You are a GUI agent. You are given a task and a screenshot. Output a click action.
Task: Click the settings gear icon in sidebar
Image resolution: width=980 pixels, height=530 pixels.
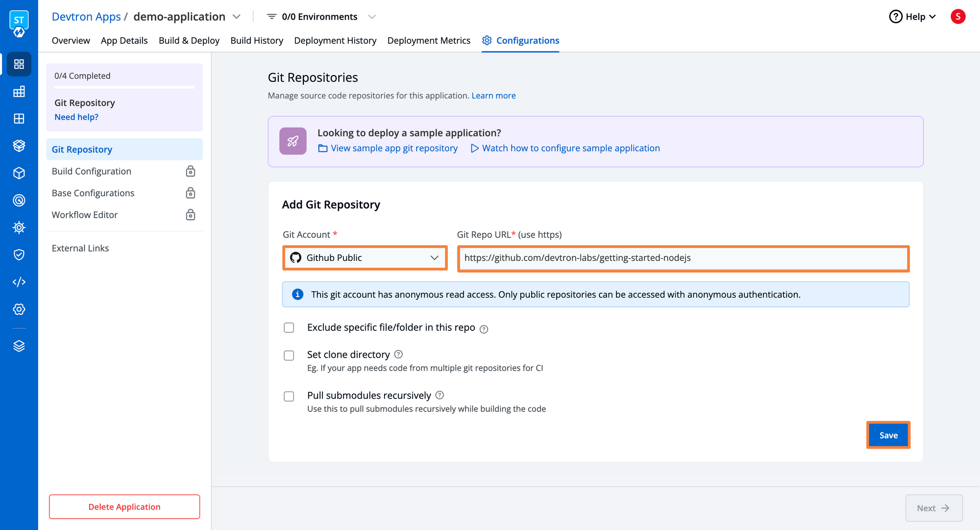18,309
